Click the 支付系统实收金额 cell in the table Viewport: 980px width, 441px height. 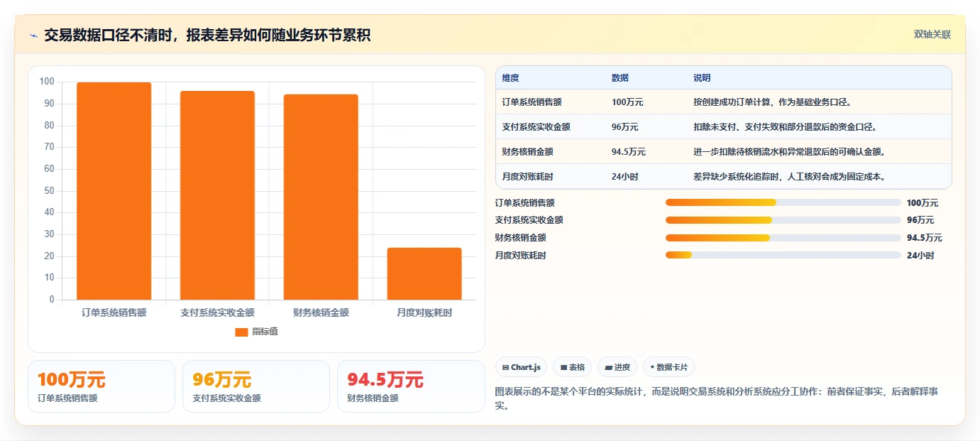coord(536,127)
